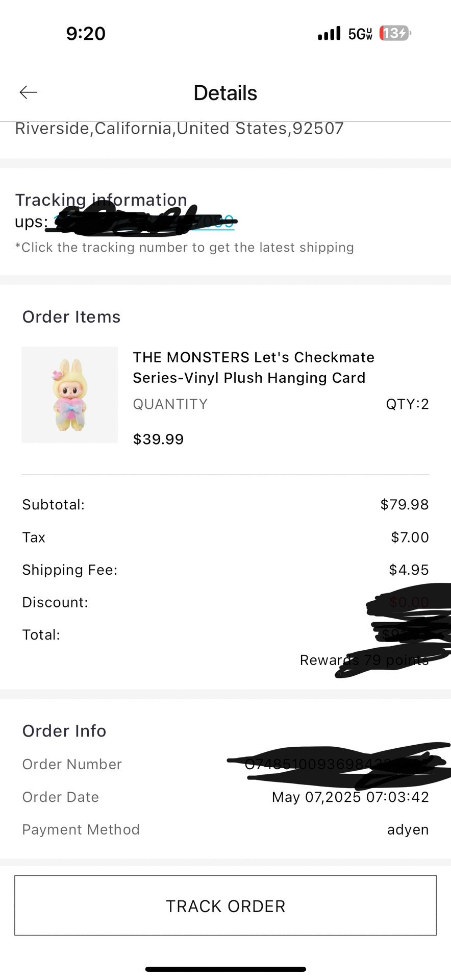Tap the 9:20 status bar clock
This screenshot has height=980, width=451.
[86, 34]
